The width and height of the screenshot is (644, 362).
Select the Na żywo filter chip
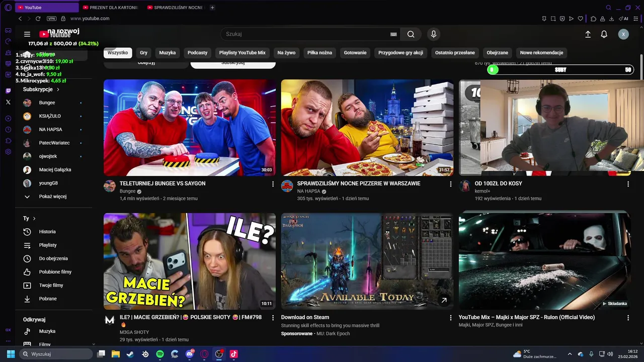click(x=286, y=53)
